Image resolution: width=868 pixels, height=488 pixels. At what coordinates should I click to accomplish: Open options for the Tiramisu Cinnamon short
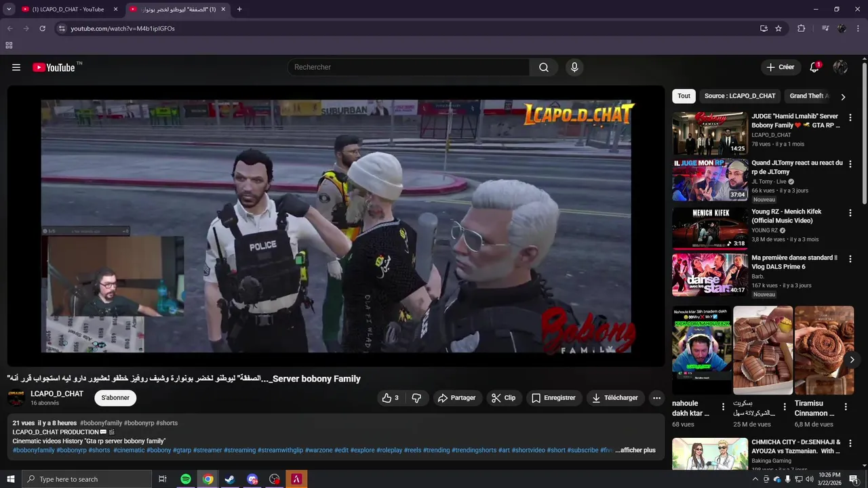point(846,407)
